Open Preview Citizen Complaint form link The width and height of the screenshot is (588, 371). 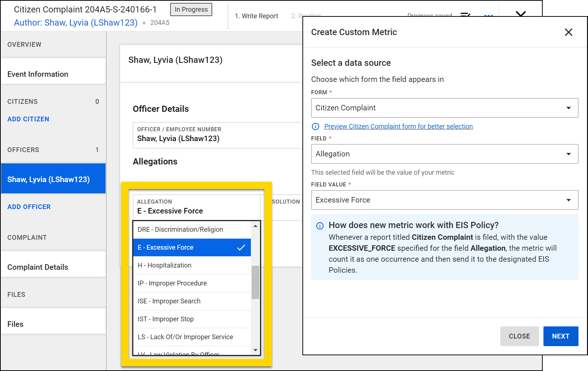click(x=398, y=126)
